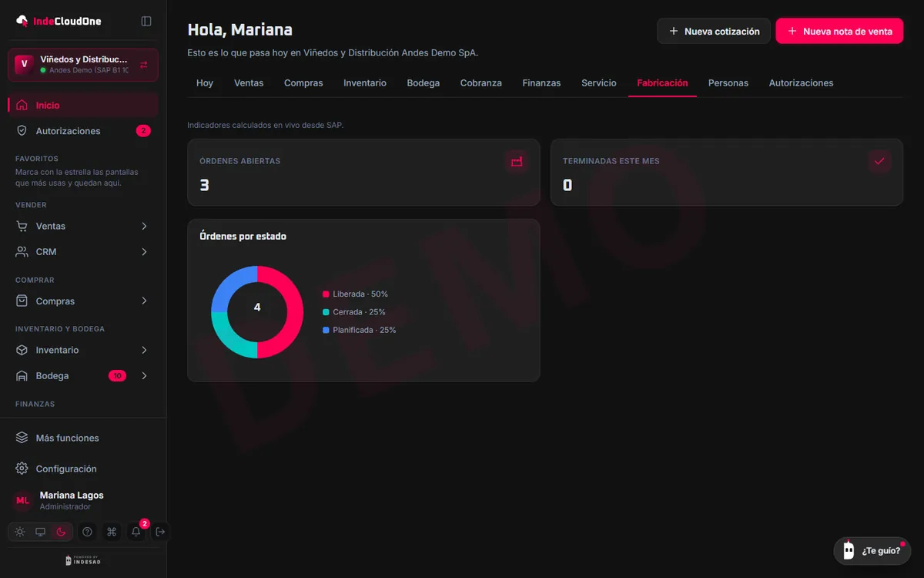Expand the CRM sidebar section
Viewport: 924px width, 578px height.
pyautogui.click(x=83, y=251)
